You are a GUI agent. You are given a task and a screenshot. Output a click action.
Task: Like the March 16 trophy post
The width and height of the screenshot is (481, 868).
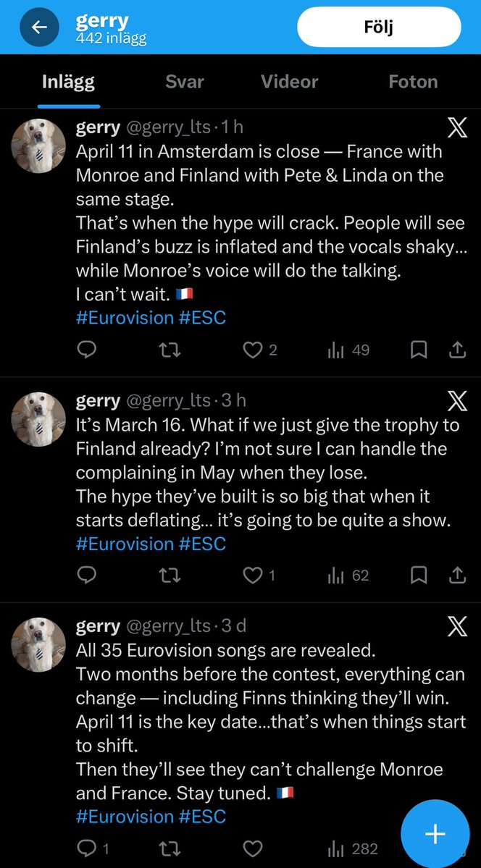coord(259,576)
